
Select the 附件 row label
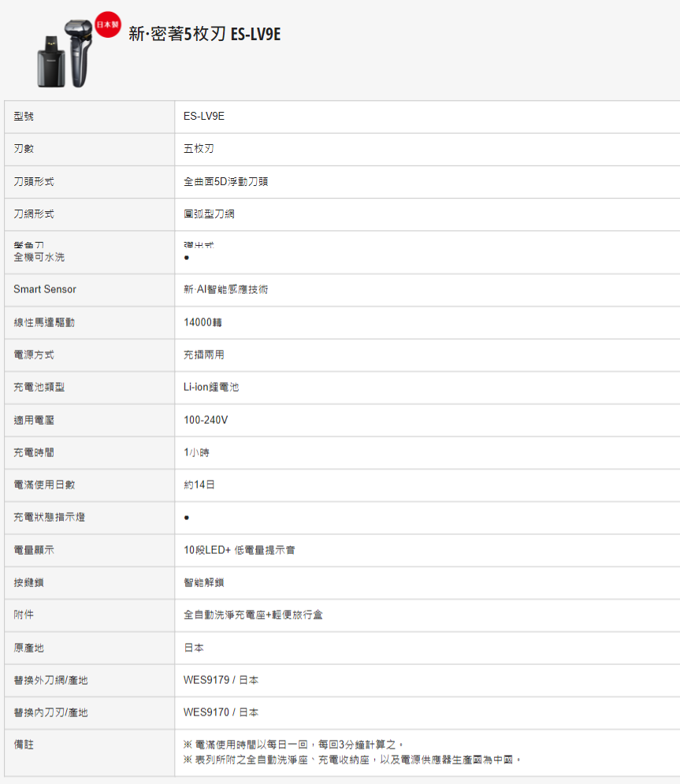pyautogui.click(x=24, y=615)
